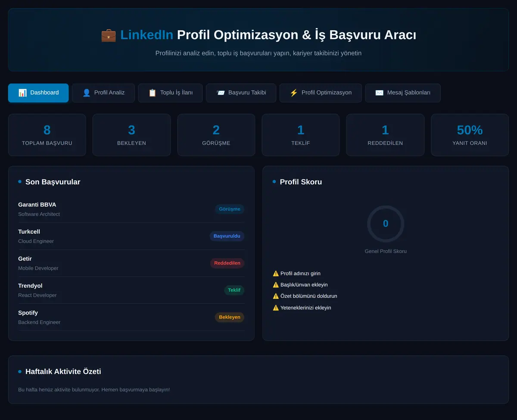Click warning icon beside 'Başlık/ünvan ekleyin'
517x420 pixels.
(x=276, y=284)
